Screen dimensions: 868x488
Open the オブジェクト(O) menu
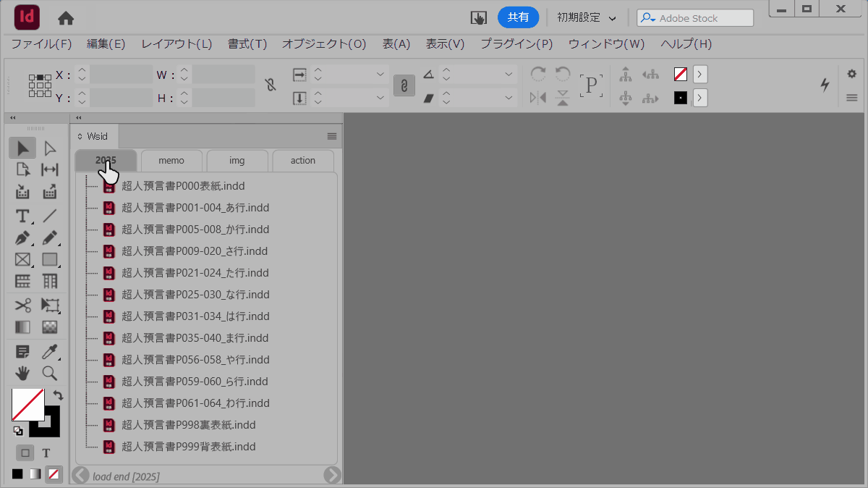(323, 44)
